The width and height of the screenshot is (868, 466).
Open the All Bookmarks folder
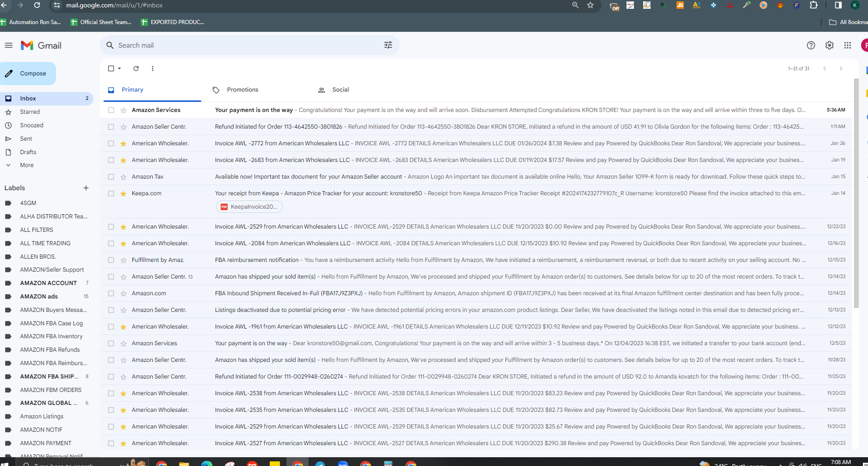pyautogui.click(x=848, y=22)
